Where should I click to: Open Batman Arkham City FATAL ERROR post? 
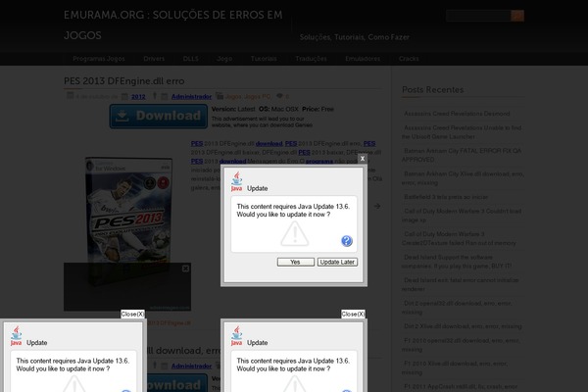coord(462,155)
